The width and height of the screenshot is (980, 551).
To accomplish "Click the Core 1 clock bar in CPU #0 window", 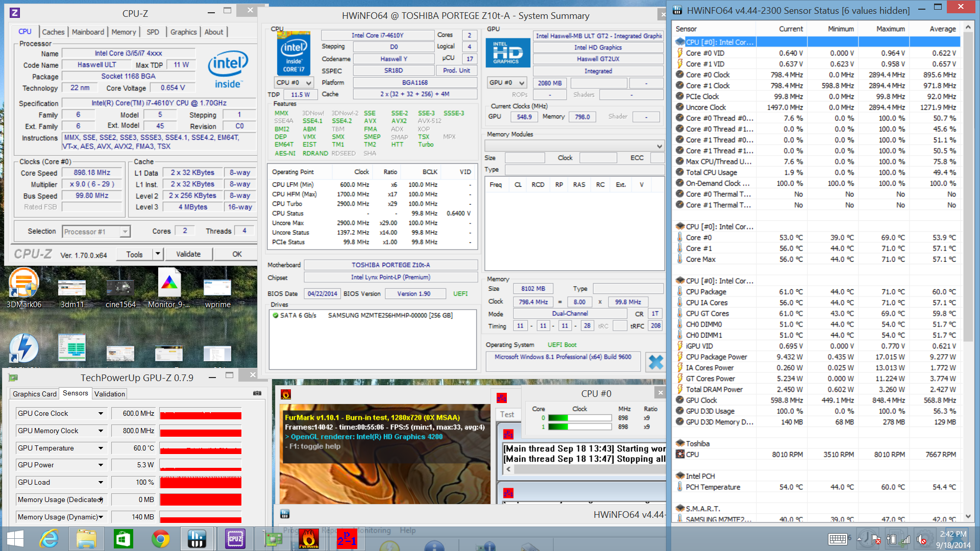I will click(x=580, y=427).
